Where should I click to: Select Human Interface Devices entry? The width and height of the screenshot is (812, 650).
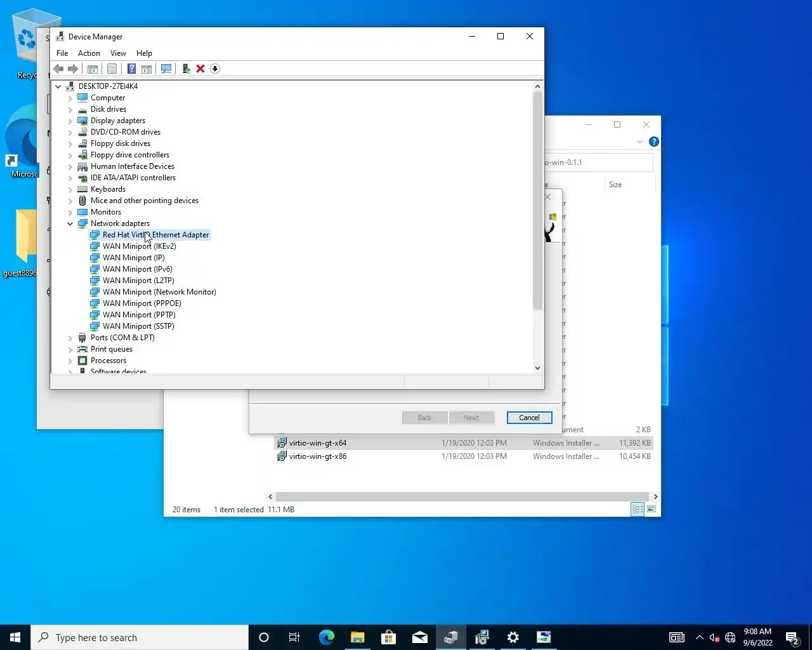coord(133,166)
